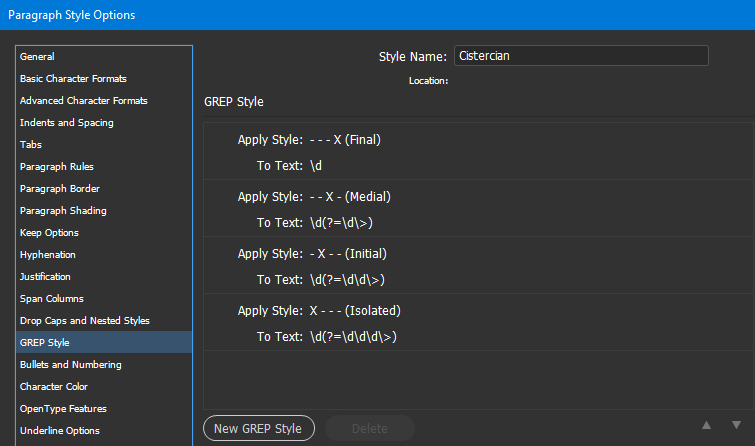The image size is (755, 446).
Task: Open the General section
Action: click(38, 57)
